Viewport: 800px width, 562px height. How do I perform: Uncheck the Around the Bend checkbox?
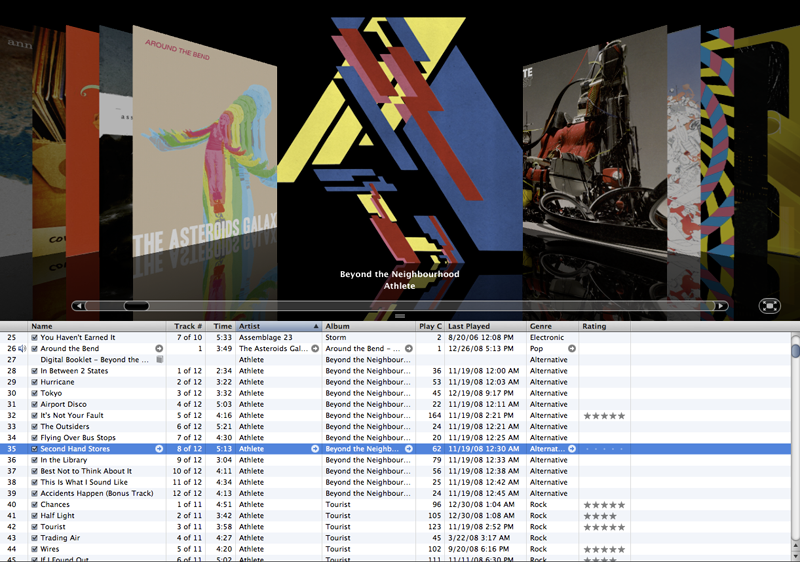(35, 349)
